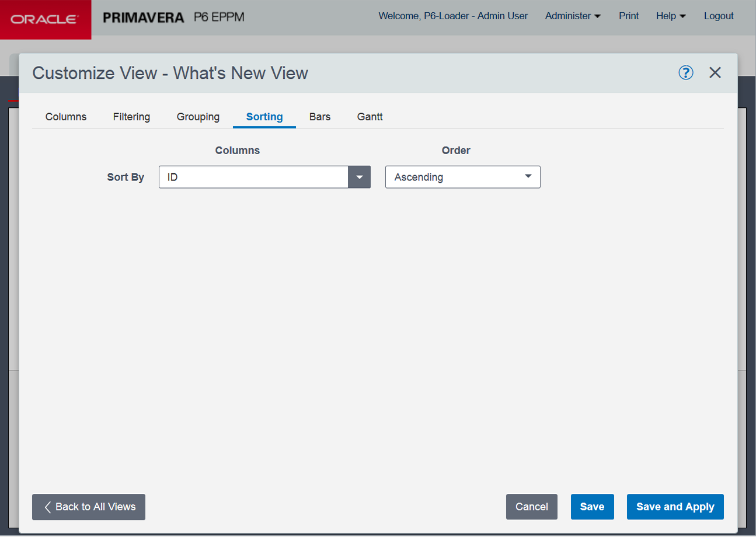This screenshot has height=537, width=756.
Task: Click the Oracle logo
Action: tap(46, 19)
